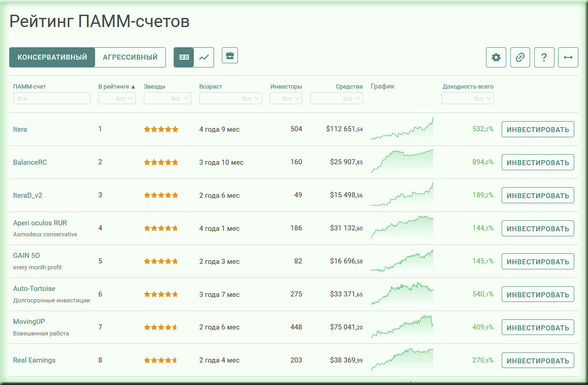Select the Агрессивный rating toggle
This screenshot has width=588, height=385.
(x=130, y=57)
